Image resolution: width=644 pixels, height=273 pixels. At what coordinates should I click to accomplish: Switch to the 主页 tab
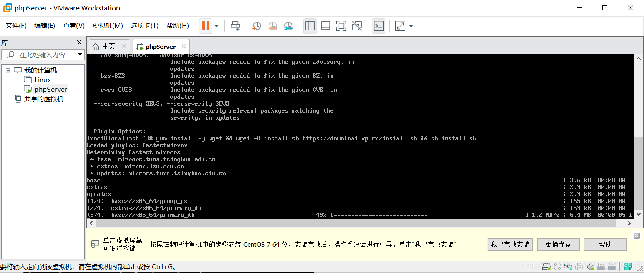pos(109,46)
